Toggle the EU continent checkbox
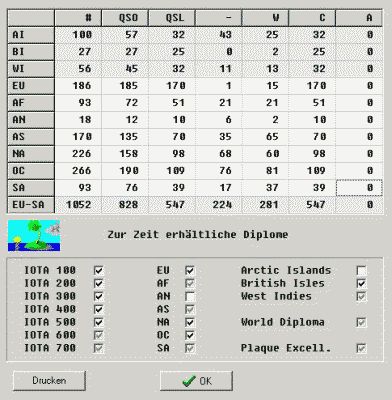392x400 pixels. pos(190,270)
